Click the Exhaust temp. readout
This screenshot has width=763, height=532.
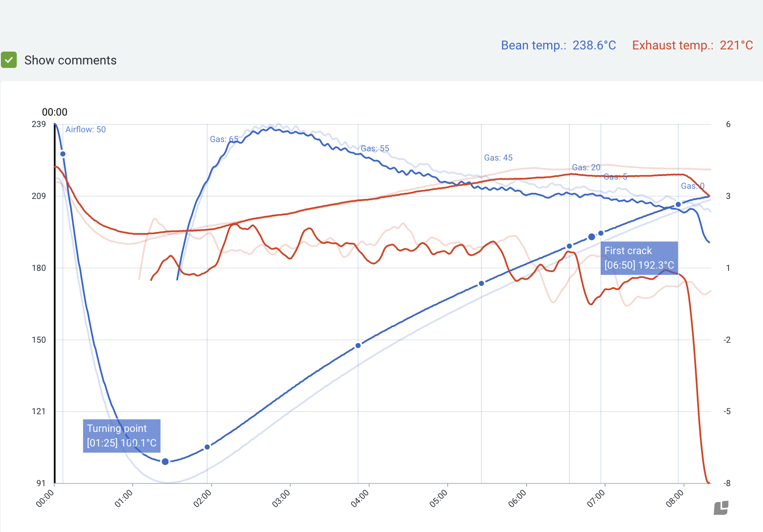pyautogui.click(x=692, y=45)
